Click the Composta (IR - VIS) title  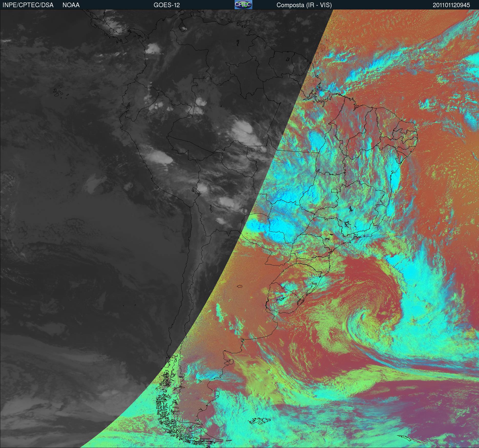pos(304,5)
